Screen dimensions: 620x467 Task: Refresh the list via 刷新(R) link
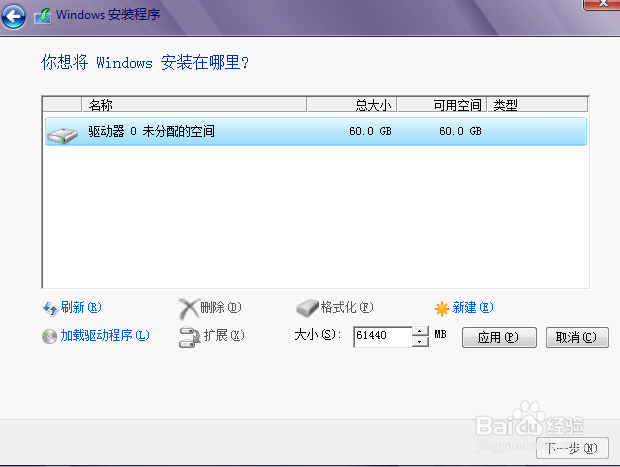pos(81,307)
